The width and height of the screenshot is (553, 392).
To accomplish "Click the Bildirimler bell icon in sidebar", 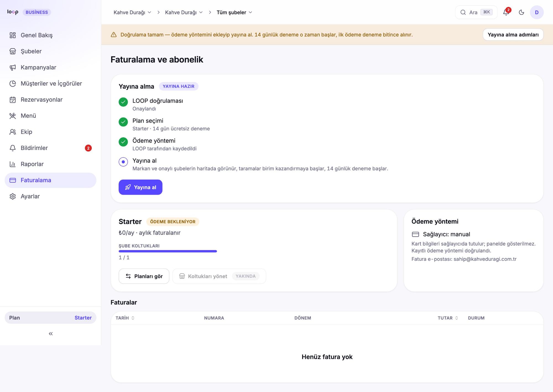I will pos(13,148).
